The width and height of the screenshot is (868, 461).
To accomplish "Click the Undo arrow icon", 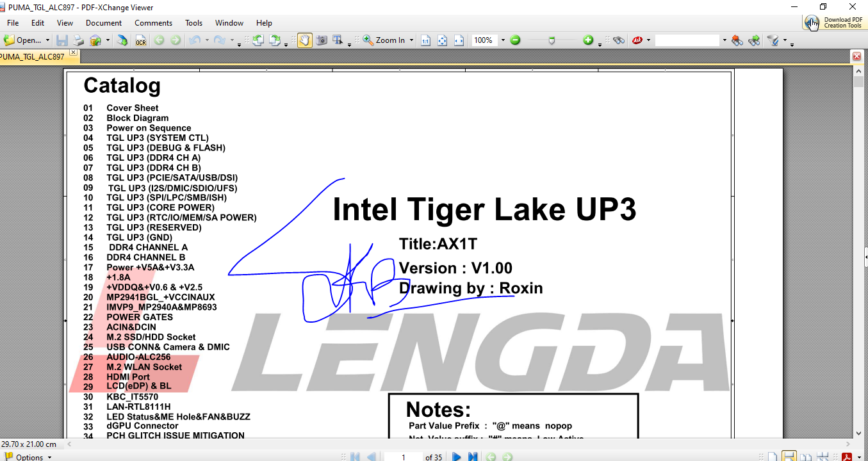I will (193, 40).
